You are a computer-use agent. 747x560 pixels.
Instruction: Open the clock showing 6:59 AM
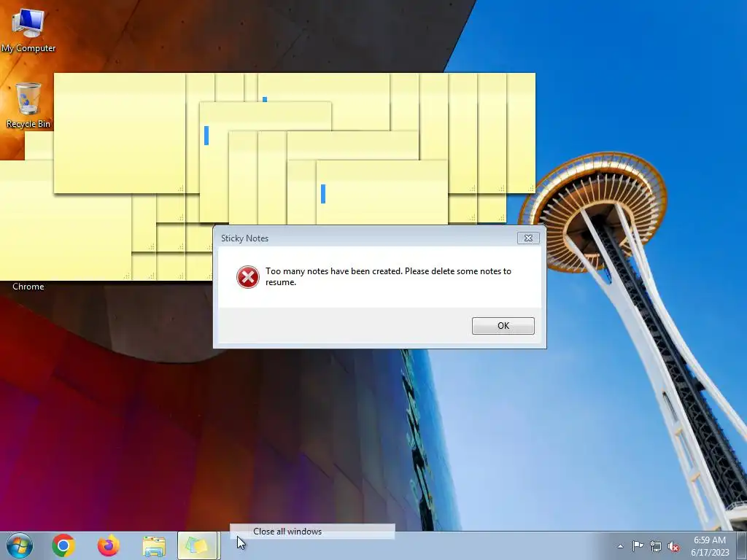point(710,546)
